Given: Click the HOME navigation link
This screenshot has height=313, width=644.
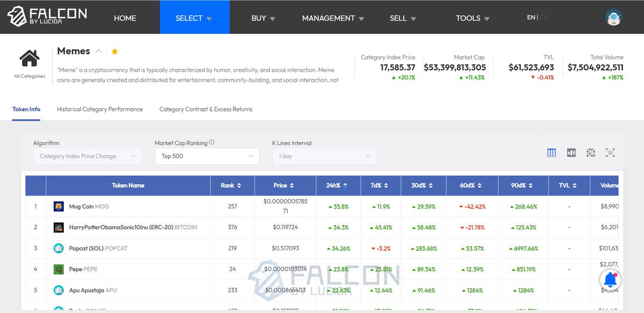Looking at the screenshot, I should (x=125, y=18).
